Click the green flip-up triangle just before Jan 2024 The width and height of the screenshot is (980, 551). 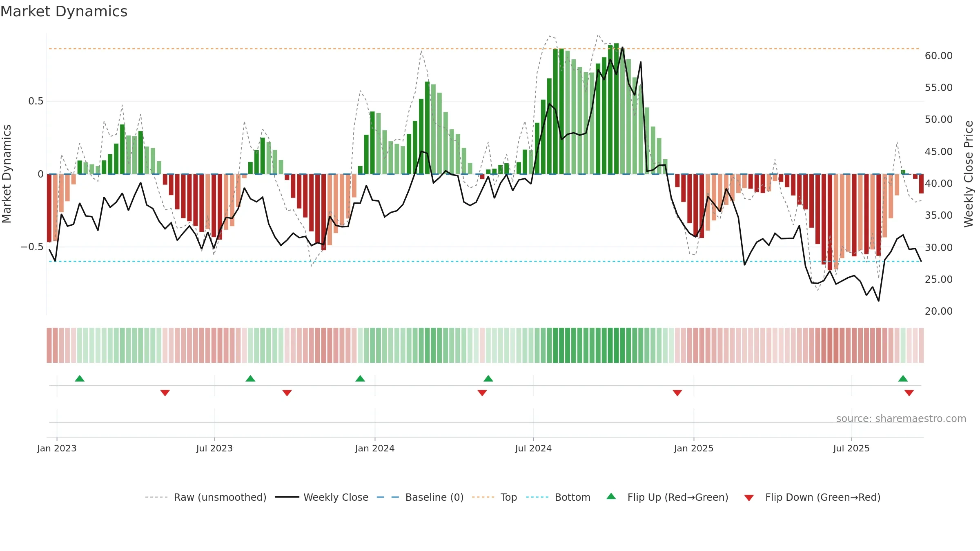pos(360,378)
